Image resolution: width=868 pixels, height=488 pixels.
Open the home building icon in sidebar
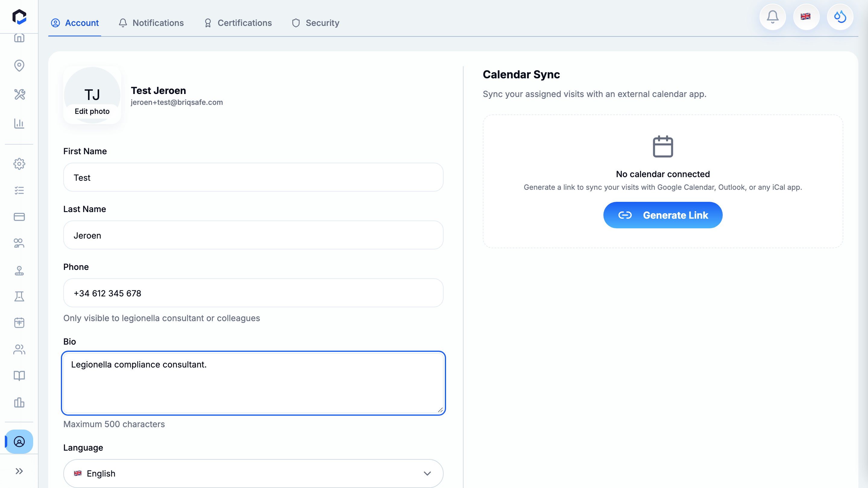tap(19, 38)
